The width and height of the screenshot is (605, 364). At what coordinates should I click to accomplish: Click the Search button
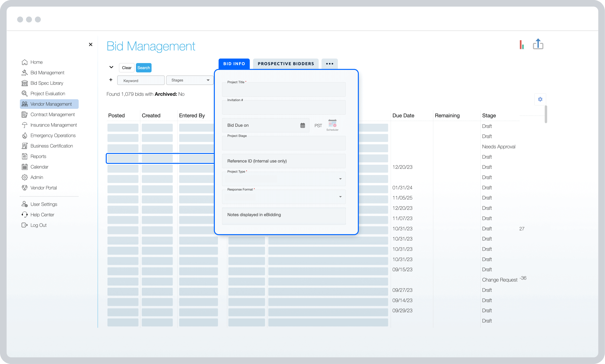[144, 68]
